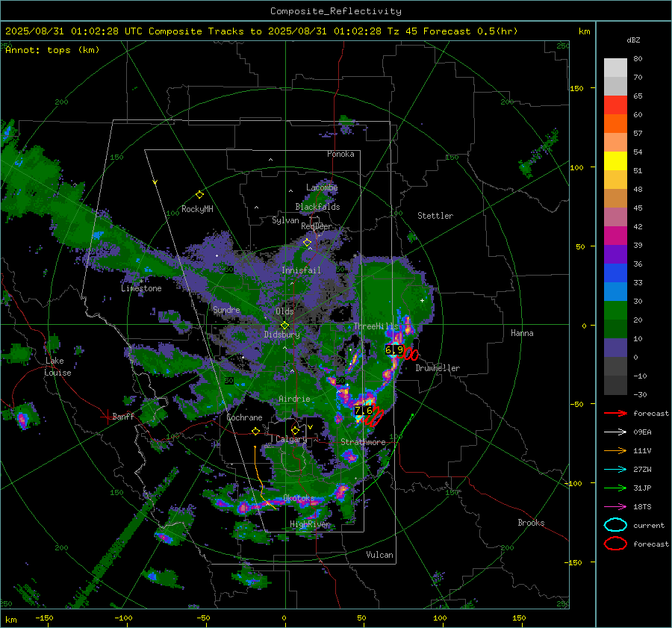Image resolution: width=672 pixels, height=628 pixels.
Task: Click the yellow diamond marker near RockyMH
Action: 199,195
